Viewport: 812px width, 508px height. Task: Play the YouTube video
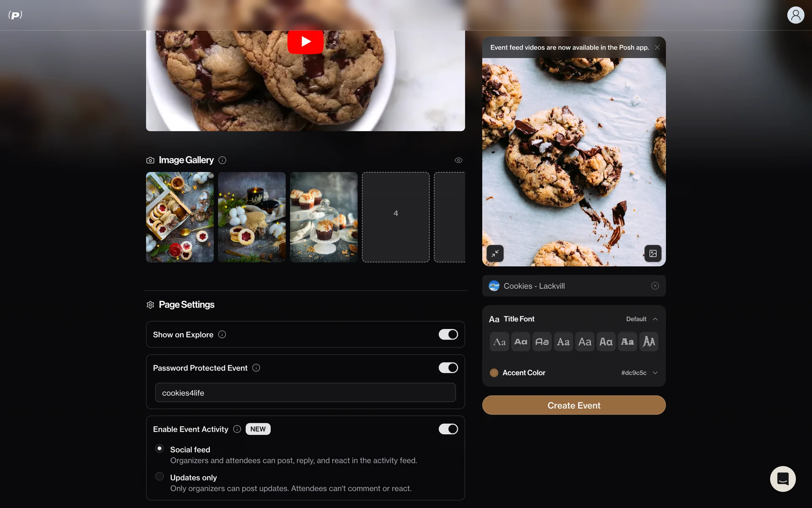[x=305, y=41]
